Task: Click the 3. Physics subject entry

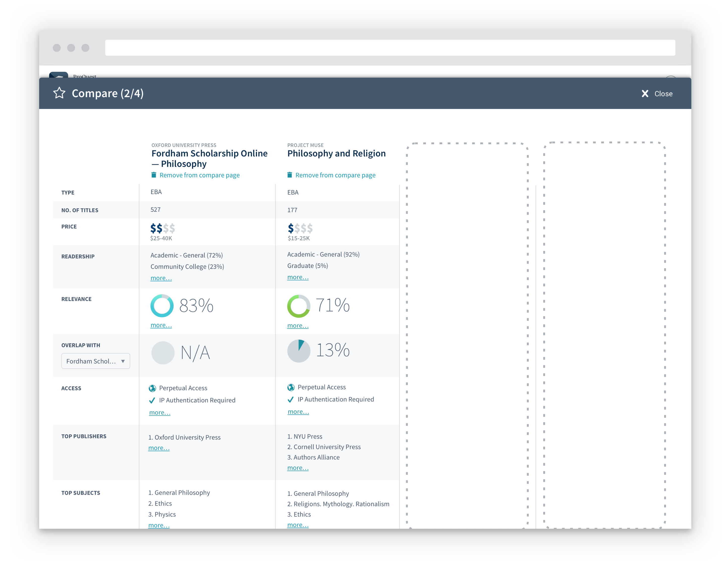Action: (x=162, y=514)
